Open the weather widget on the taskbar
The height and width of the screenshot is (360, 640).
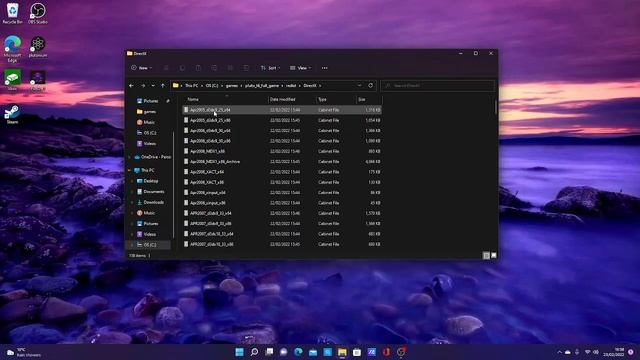click(24, 352)
